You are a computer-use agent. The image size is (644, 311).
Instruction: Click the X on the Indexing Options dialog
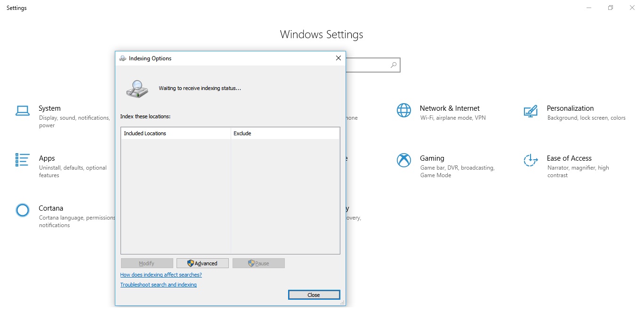click(x=338, y=58)
